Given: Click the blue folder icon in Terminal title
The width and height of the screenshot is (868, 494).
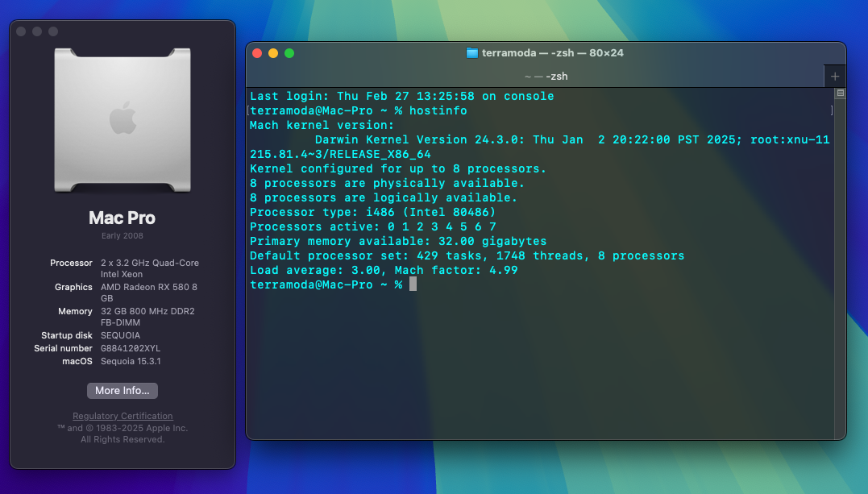Looking at the screenshot, I should [472, 53].
